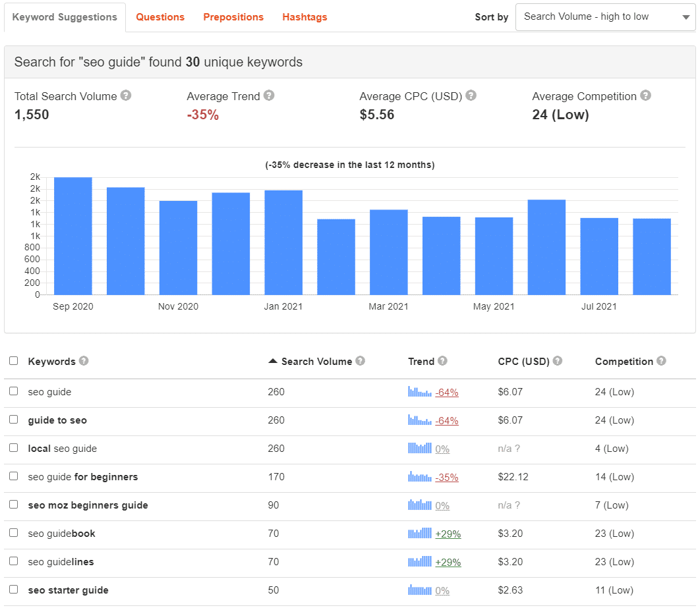Open the Sort by dropdown
The width and height of the screenshot is (700, 610).
click(605, 17)
